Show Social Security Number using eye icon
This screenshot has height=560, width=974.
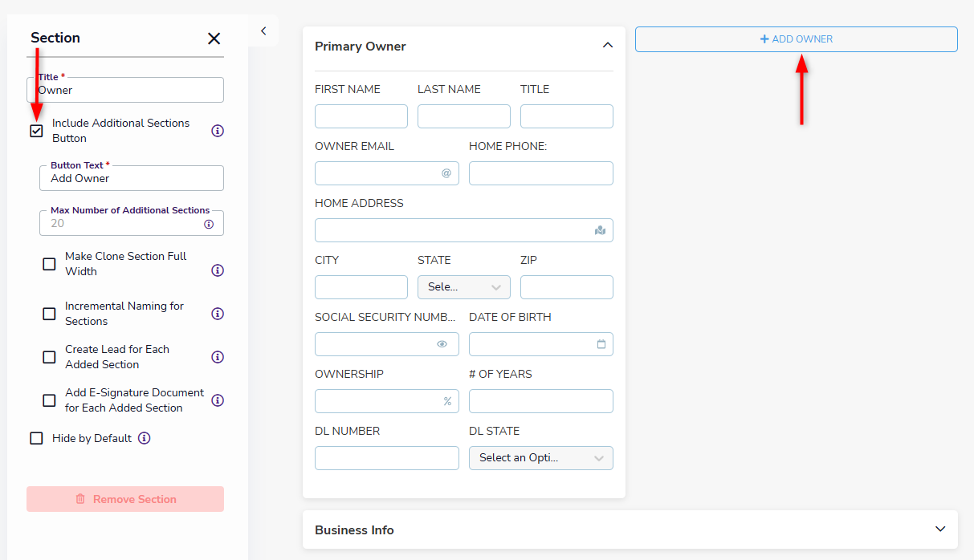click(442, 344)
